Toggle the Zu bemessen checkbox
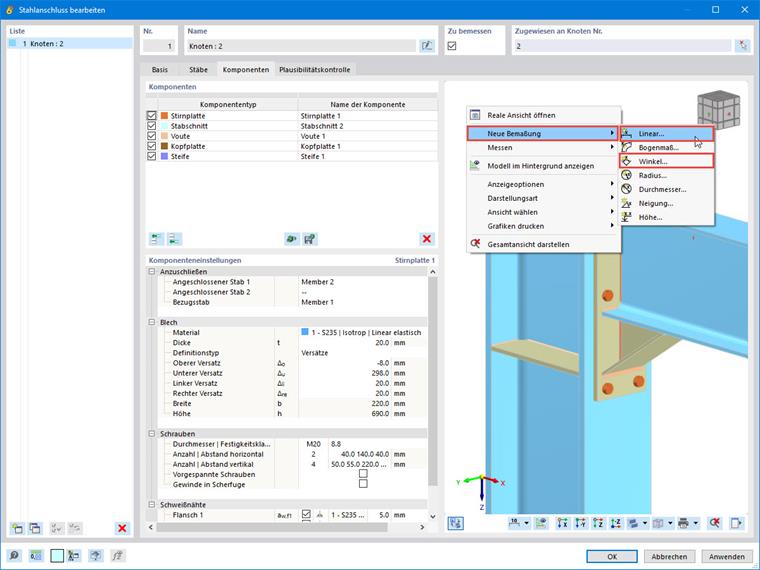Image resolution: width=760 pixels, height=570 pixels. click(x=452, y=46)
